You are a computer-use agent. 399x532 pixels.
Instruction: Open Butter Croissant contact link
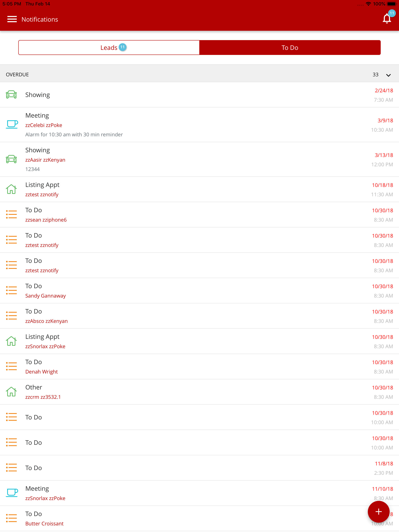(45, 524)
